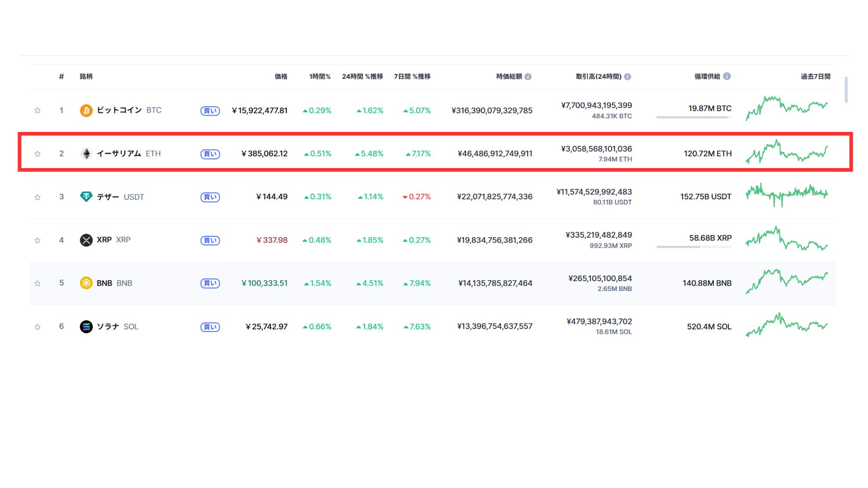Click 買い button for XRP
This screenshot has height=488, width=868.
(x=210, y=240)
